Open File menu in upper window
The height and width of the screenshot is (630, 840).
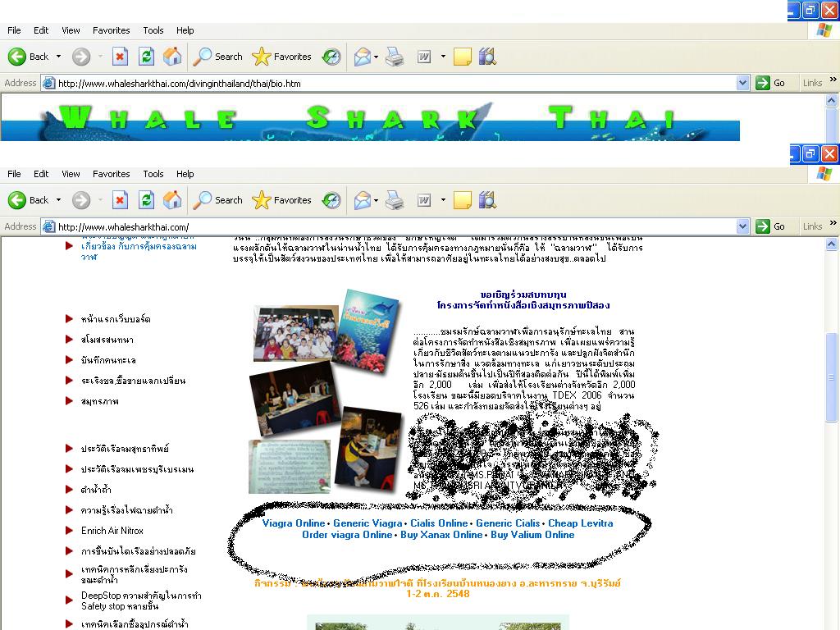[x=14, y=30]
